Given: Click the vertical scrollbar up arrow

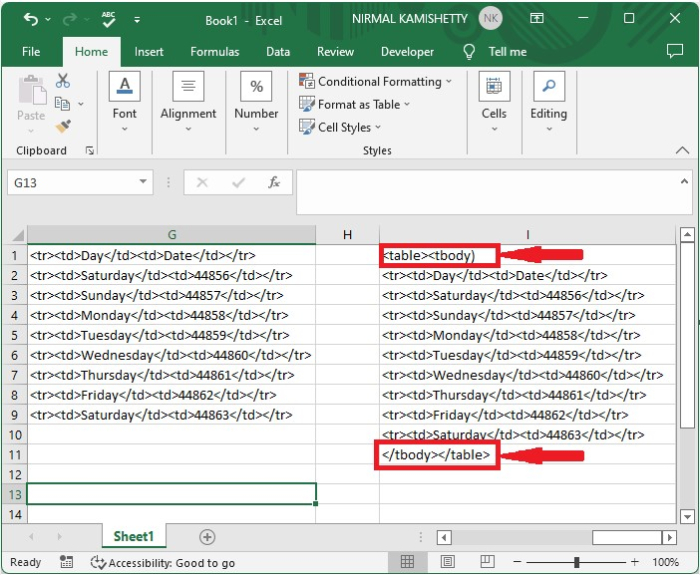Looking at the screenshot, I should [688, 235].
